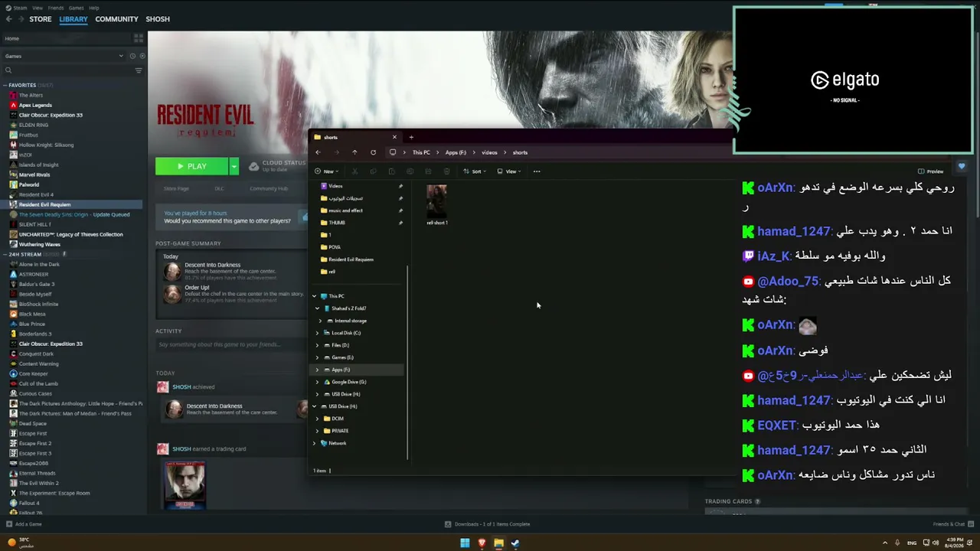Click the Steam forward navigation arrow
The height and width of the screenshot is (551, 980).
point(20,19)
